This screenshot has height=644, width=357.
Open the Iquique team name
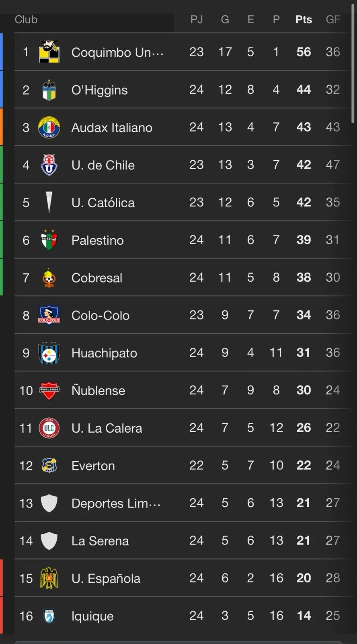pos(92,616)
